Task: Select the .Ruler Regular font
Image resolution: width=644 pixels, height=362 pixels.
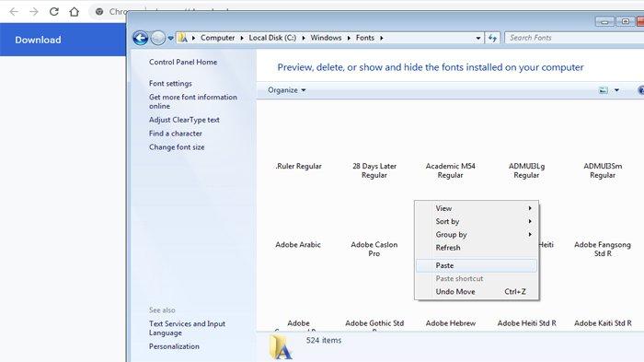Action: (298, 166)
